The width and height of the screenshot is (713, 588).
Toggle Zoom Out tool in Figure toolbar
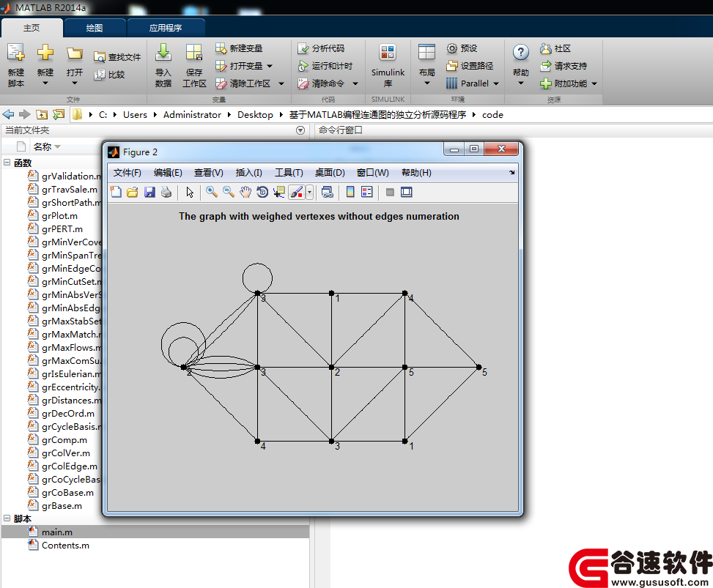point(229,192)
